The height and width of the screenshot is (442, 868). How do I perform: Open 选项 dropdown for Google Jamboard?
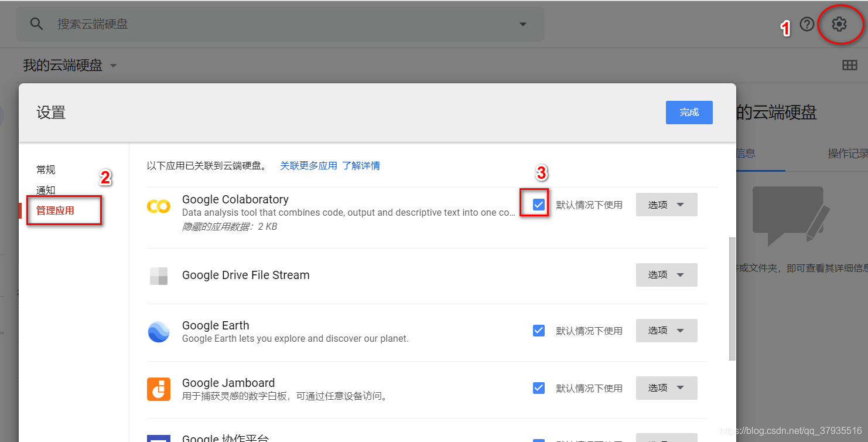667,388
